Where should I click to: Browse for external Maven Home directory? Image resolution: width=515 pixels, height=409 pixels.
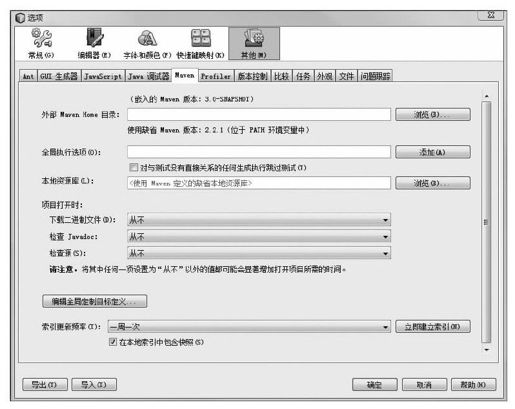[x=433, y=114]
